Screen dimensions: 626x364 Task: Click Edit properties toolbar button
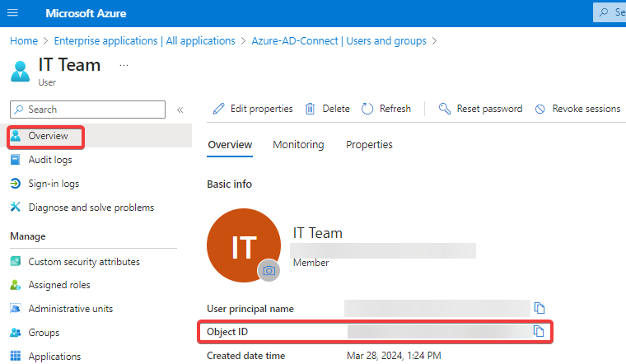point(253,109)
